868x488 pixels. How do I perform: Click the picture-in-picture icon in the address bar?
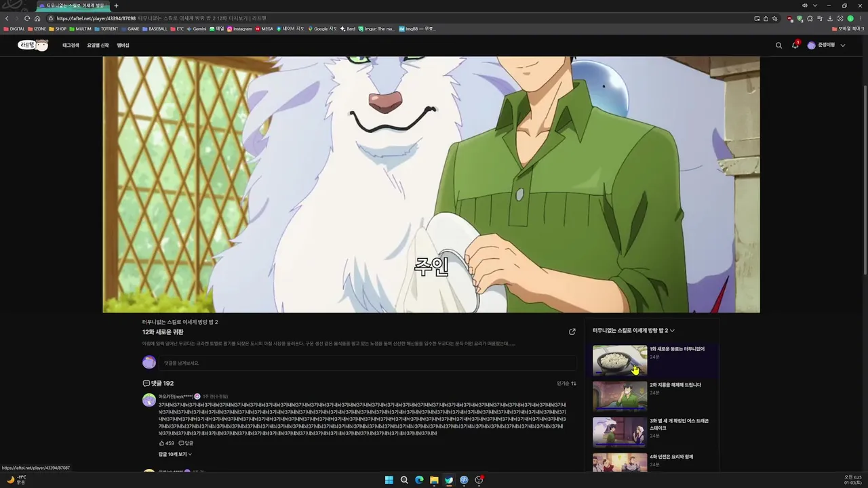pos(757,18)
